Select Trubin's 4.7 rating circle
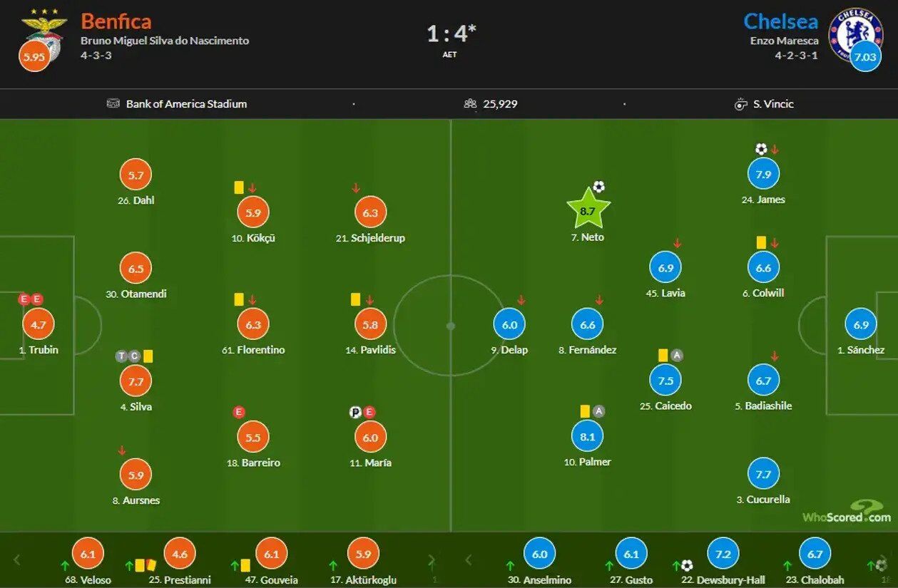The height and width of the screenshot is (588, 898). (39, 324)
